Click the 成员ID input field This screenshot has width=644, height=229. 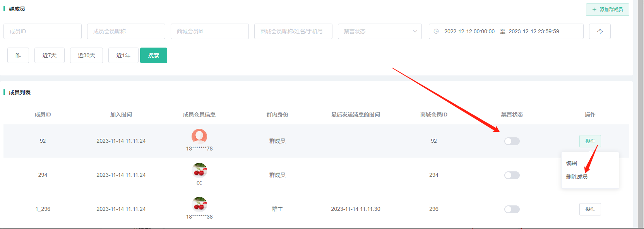click(x=43, y=31)
